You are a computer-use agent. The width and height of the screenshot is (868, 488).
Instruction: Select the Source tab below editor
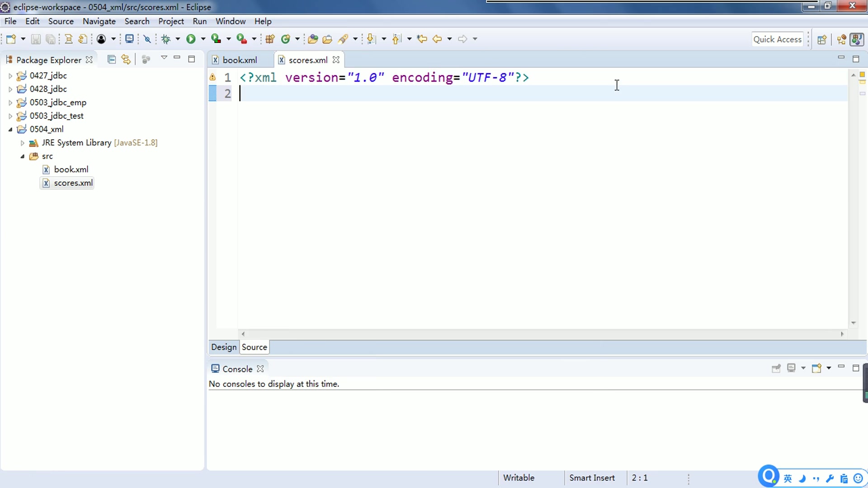tap(255, 347)
